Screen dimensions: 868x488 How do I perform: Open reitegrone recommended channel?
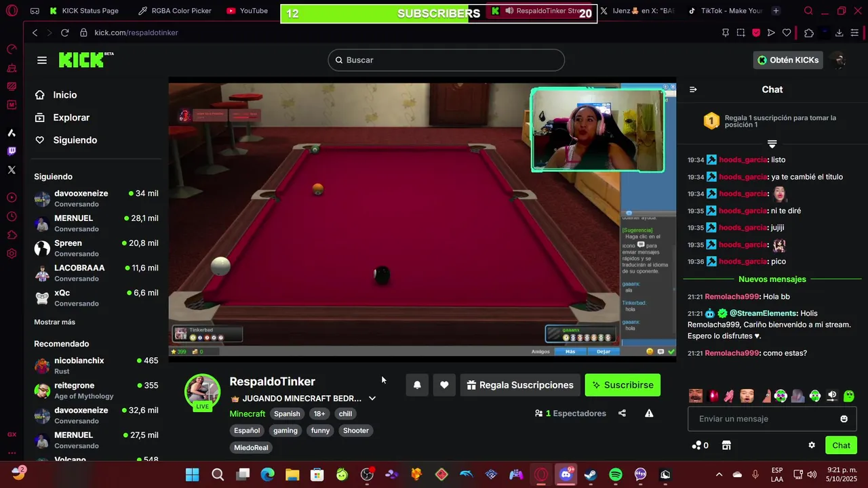click(x=96, y=390)
